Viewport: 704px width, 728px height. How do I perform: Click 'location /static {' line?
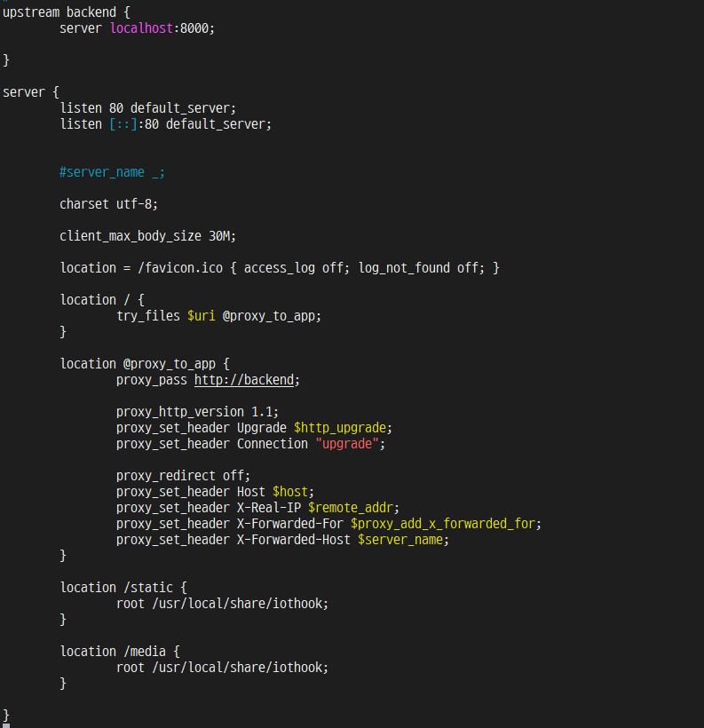coord(123,588)
